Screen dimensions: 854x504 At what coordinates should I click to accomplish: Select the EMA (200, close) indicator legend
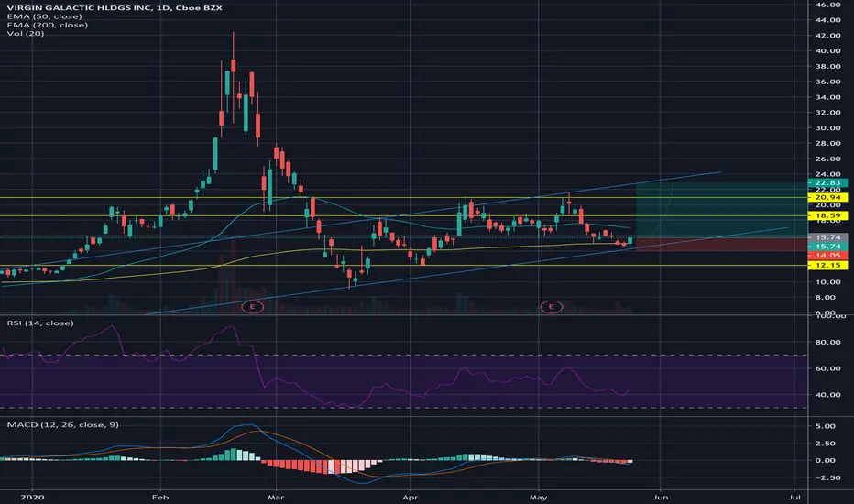(x=48, y=25)
